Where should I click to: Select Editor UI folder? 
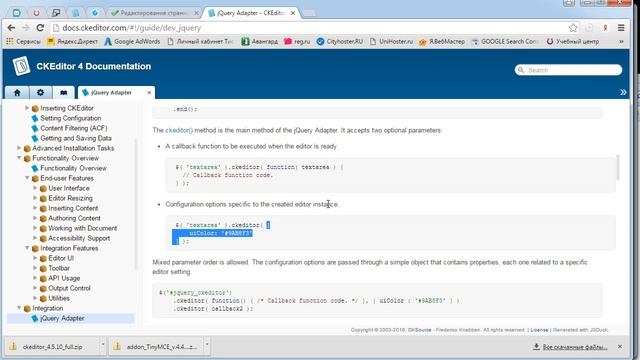[x=60, y=258]
